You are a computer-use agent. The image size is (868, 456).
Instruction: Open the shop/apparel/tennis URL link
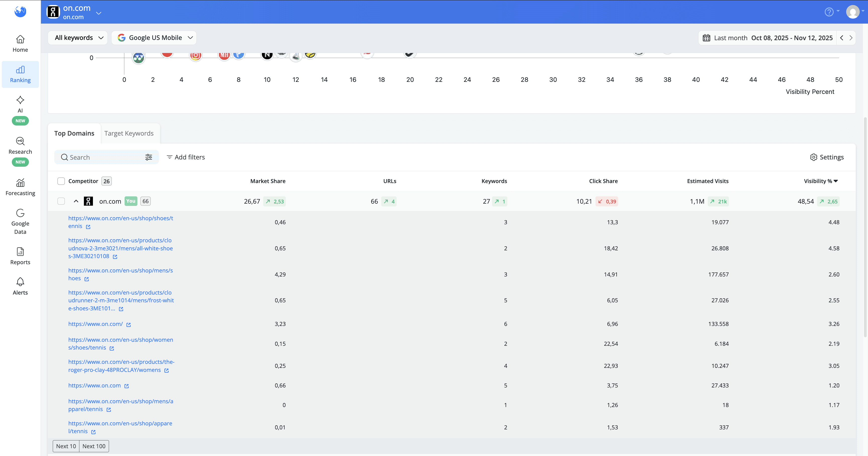click(120, 427)
